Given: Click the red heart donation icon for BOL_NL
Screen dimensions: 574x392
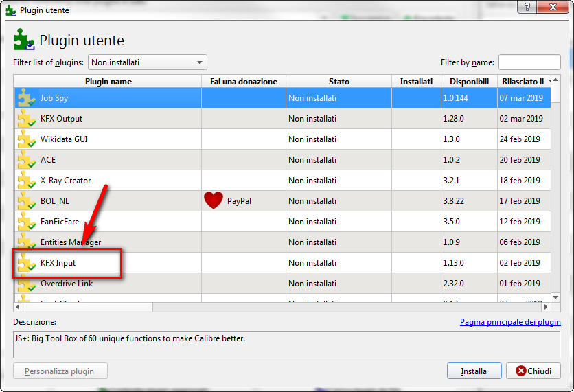Looking at the screenshot, I should tap(214, 200).
